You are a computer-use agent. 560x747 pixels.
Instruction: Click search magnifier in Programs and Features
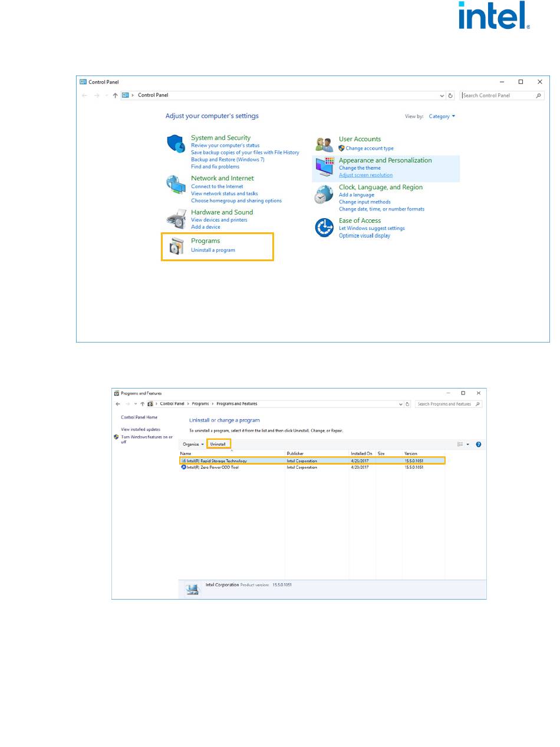click(478, 404)
